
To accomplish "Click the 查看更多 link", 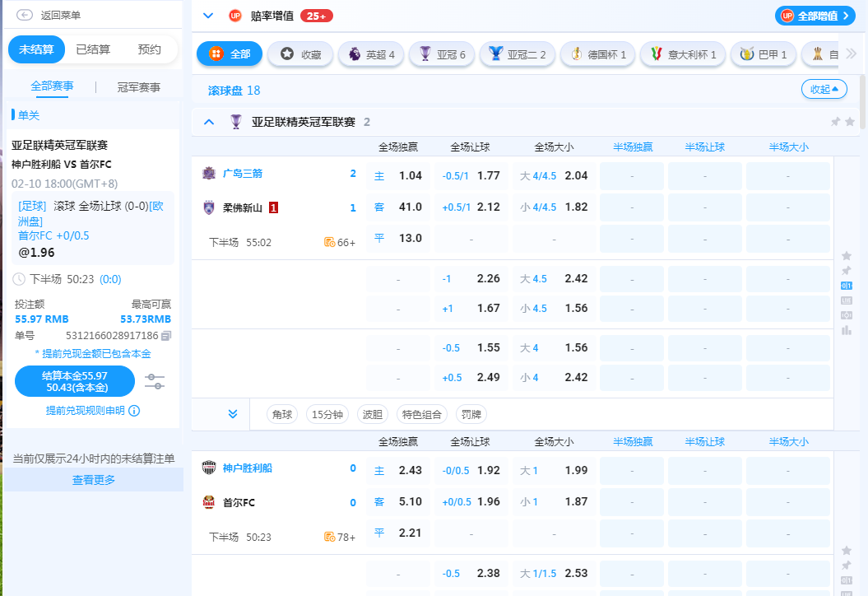I will point(94,480).
